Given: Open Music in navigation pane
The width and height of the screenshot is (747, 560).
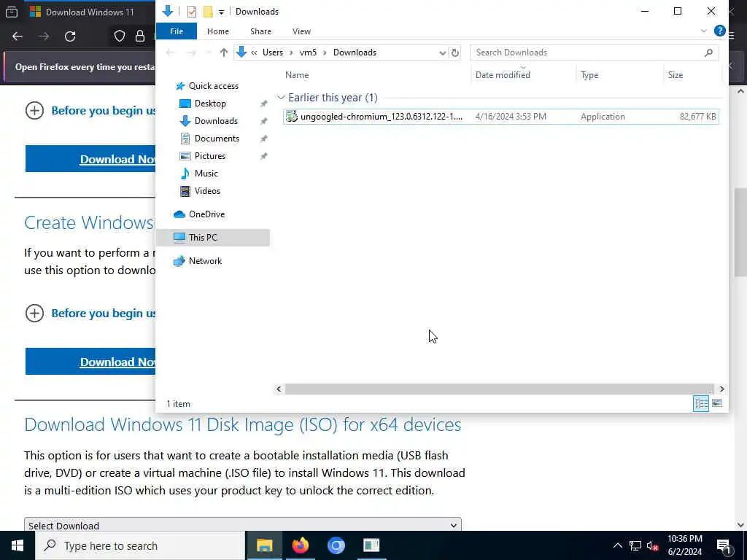Looking at the screenshot, I should (206, 174).
